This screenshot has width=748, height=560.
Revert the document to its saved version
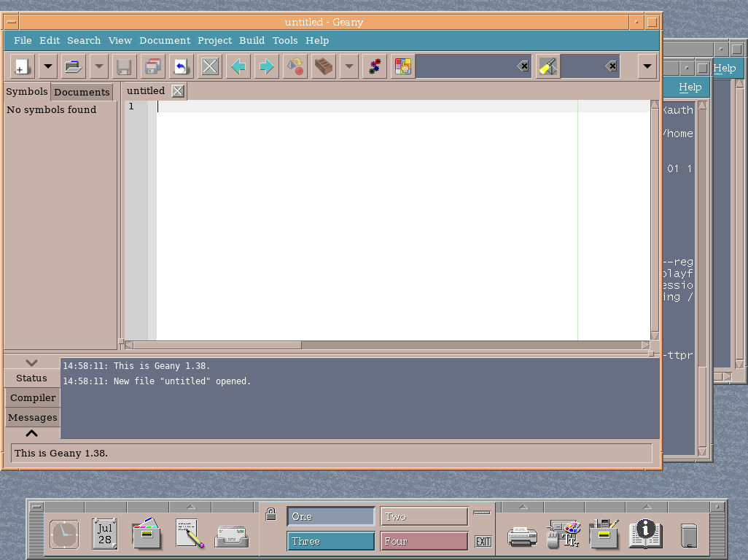tap(180, 66)
